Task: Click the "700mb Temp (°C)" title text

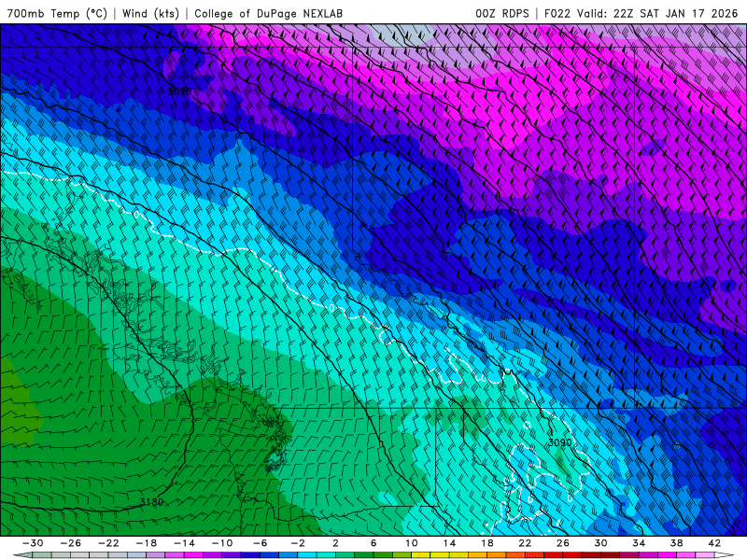Action: pos(57,13)
